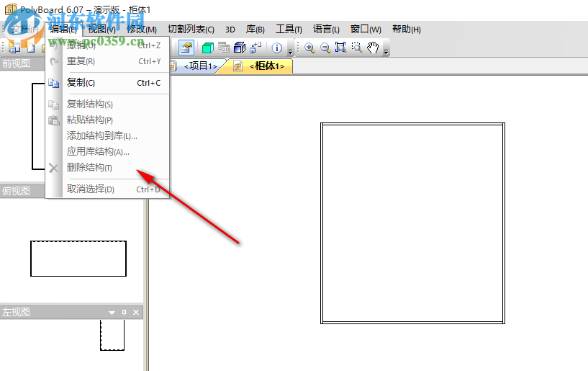588x371 pixels.
Task: Click the 俯视图 panel header
Action: pyautogui.click(x=22, y=191)
